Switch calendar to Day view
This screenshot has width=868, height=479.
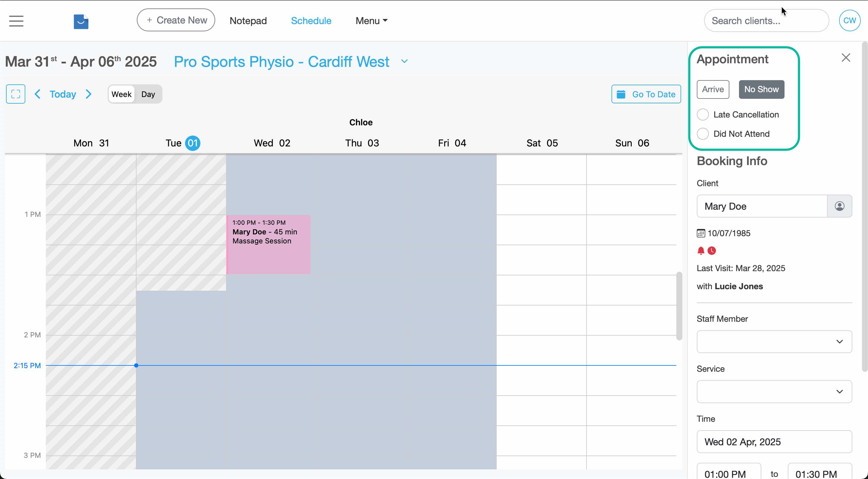pyautogui.click(x=148, y=94)
